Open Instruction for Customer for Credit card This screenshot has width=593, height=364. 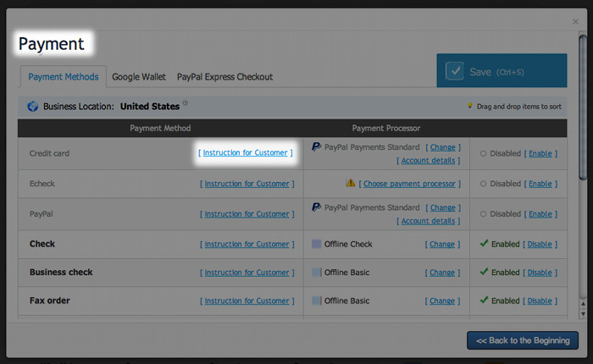[246, 153]
